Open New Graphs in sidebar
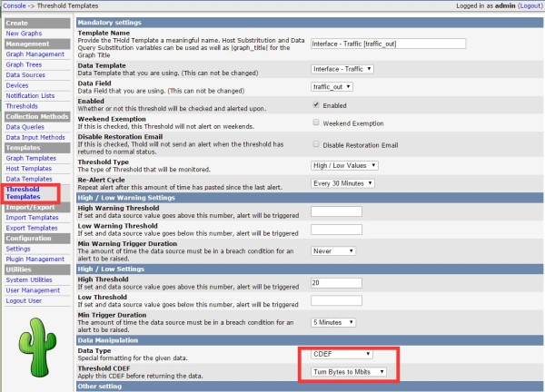545x392 pixels. (24, 34)
